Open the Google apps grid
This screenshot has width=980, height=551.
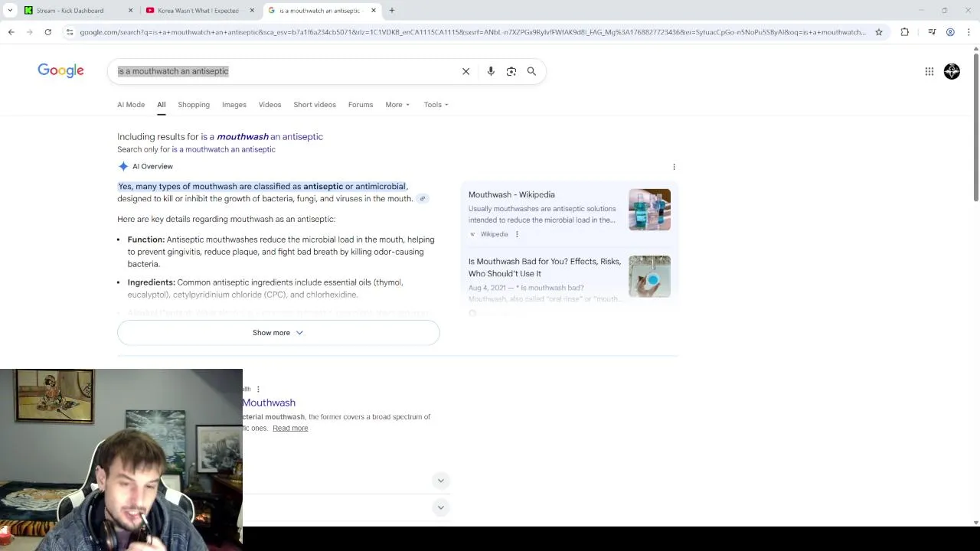929,71
